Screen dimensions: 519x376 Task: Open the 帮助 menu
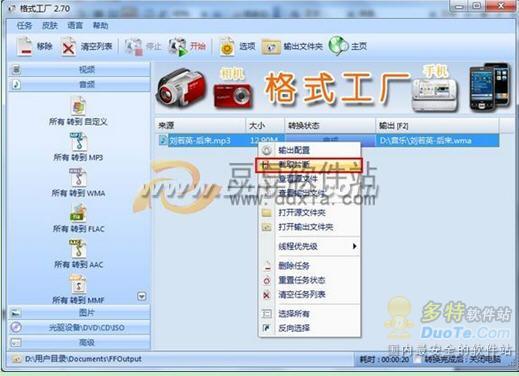point(100,25)
